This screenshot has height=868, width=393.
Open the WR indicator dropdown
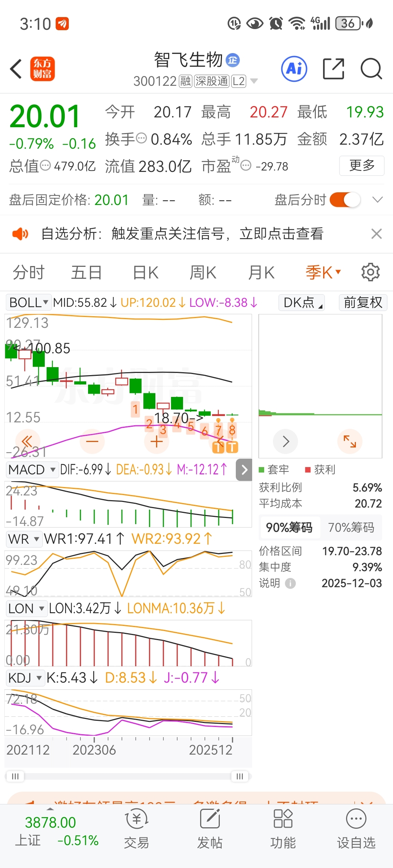24,539
